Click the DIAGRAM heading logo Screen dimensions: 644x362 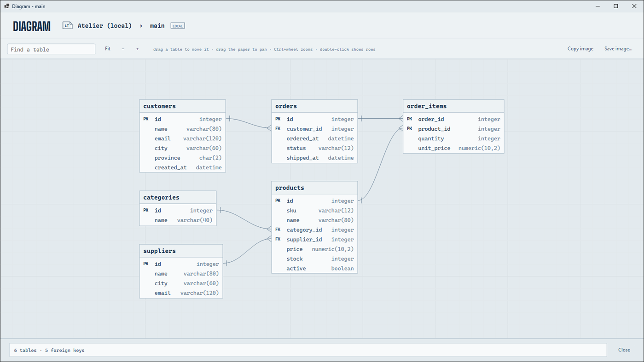pos(32,26)
